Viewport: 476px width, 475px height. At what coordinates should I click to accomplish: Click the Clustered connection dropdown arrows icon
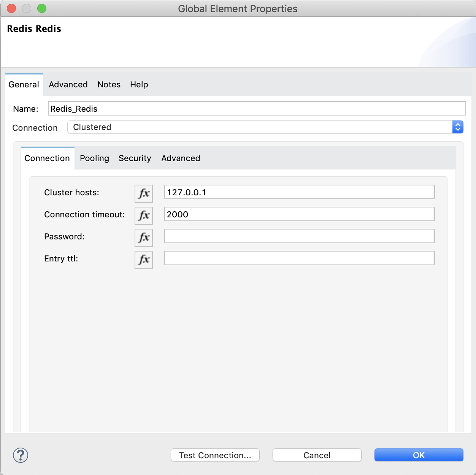click(x=458, y=127)
